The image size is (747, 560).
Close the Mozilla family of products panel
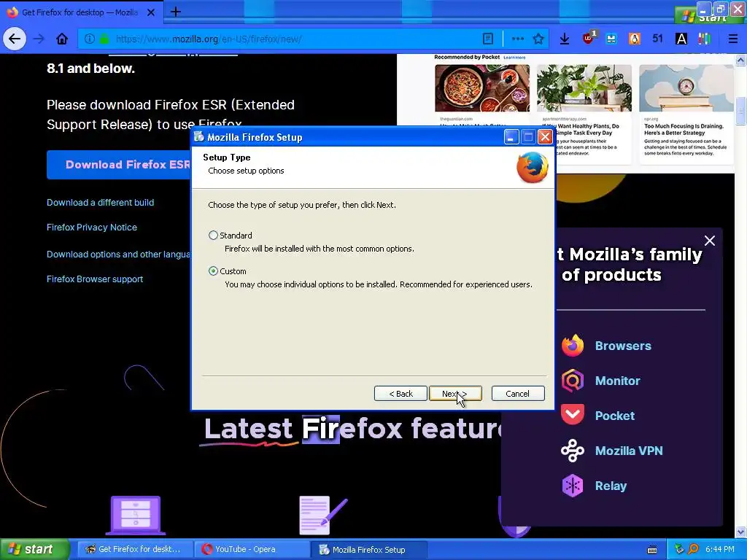click(x=709, y=241)
